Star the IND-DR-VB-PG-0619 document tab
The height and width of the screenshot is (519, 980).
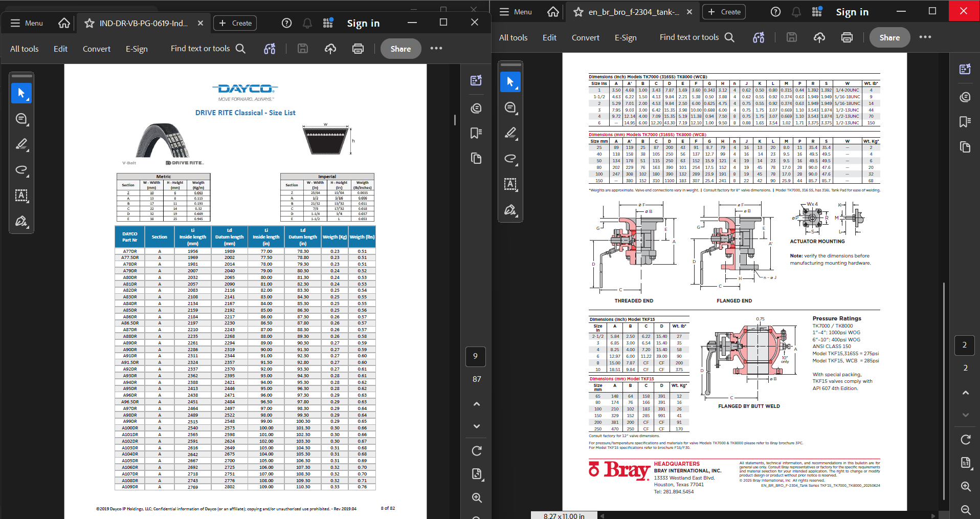pyautogui.click(x=90, y=23)
